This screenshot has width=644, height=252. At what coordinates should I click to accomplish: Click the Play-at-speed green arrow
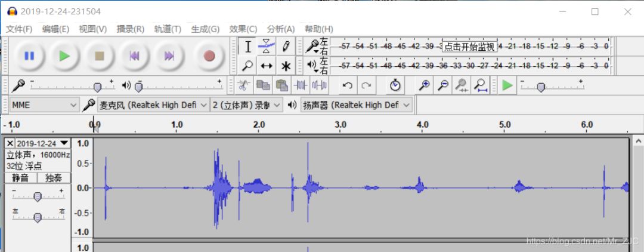click(x=507, y=85)
